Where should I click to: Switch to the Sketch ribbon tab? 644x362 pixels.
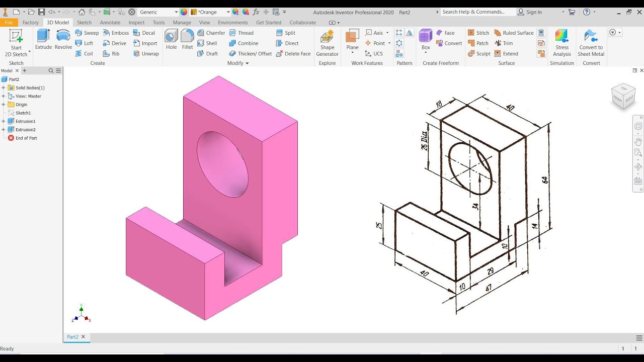pyautogui.click(x=84, y=23)
